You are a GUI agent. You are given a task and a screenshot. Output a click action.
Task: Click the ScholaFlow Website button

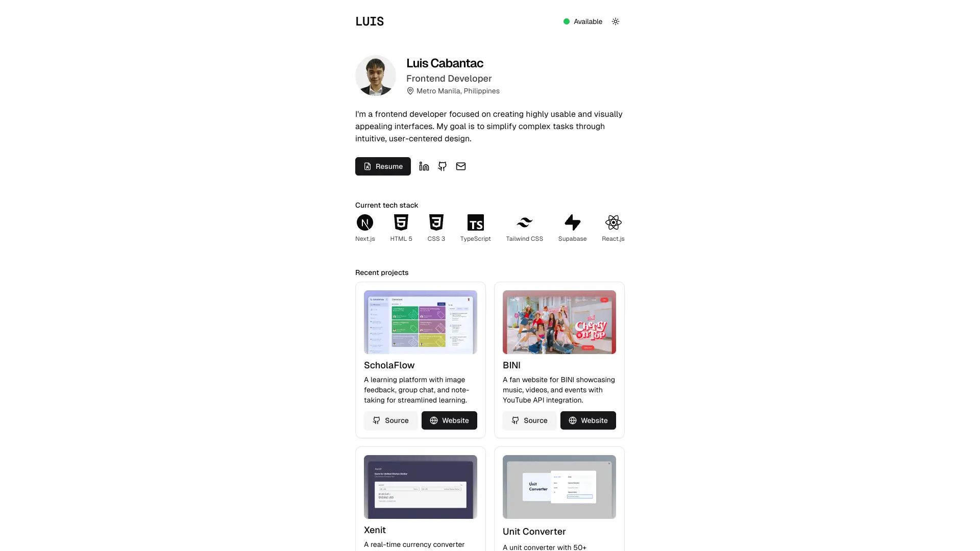tap(449, 420)
